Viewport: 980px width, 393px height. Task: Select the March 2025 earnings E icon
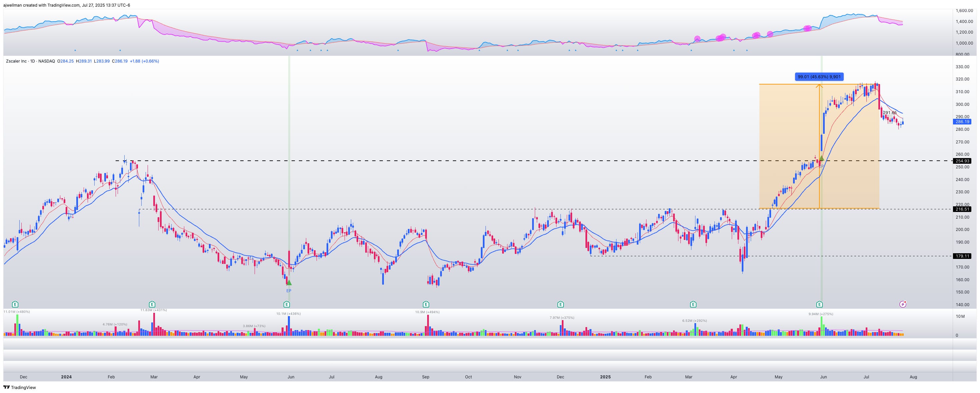tap(693, 304)
